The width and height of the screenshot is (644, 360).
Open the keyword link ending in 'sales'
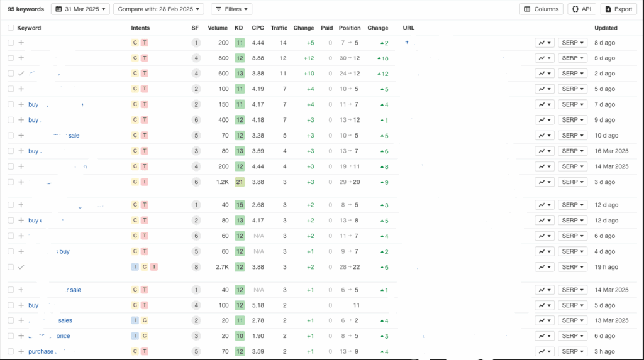(65, 320)
